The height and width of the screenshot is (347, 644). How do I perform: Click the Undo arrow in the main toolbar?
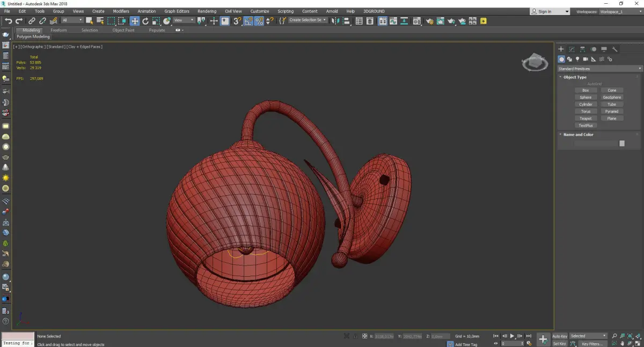pos(8,21)
